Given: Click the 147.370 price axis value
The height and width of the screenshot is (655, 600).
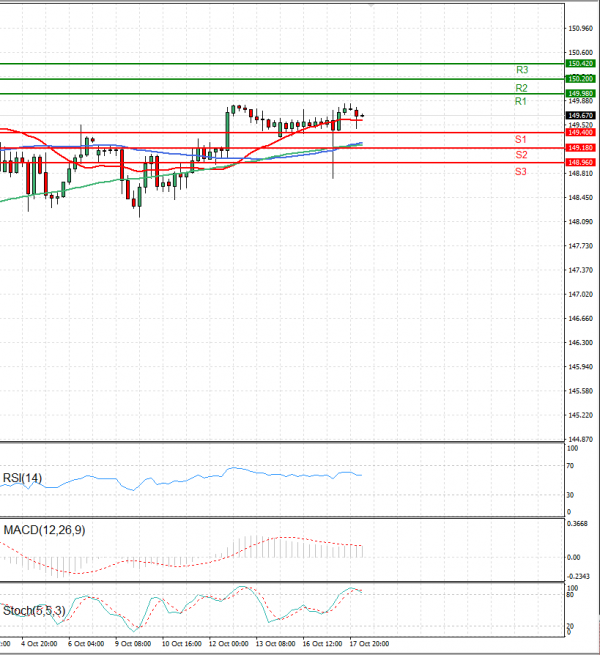Looking at the screenshot, I should 580,270.
